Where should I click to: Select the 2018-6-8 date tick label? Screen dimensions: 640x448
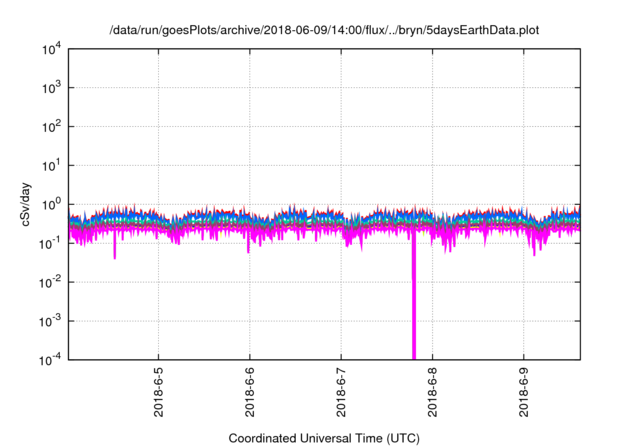pyautogui.click(x=432, y=392)
